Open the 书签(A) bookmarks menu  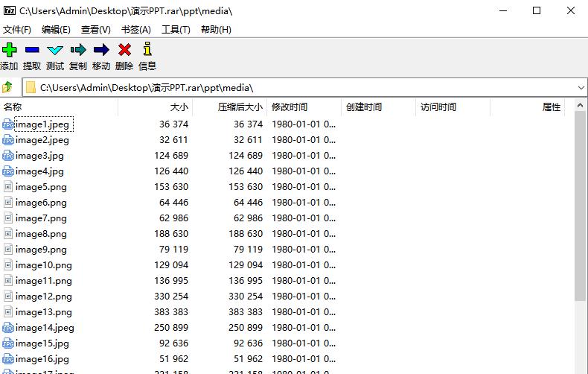click(135, 29)
